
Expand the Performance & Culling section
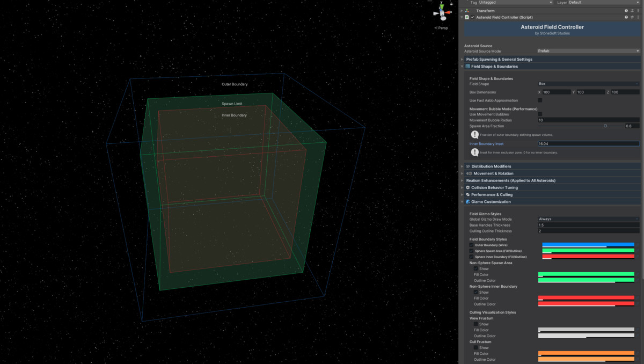pos(551,194)
